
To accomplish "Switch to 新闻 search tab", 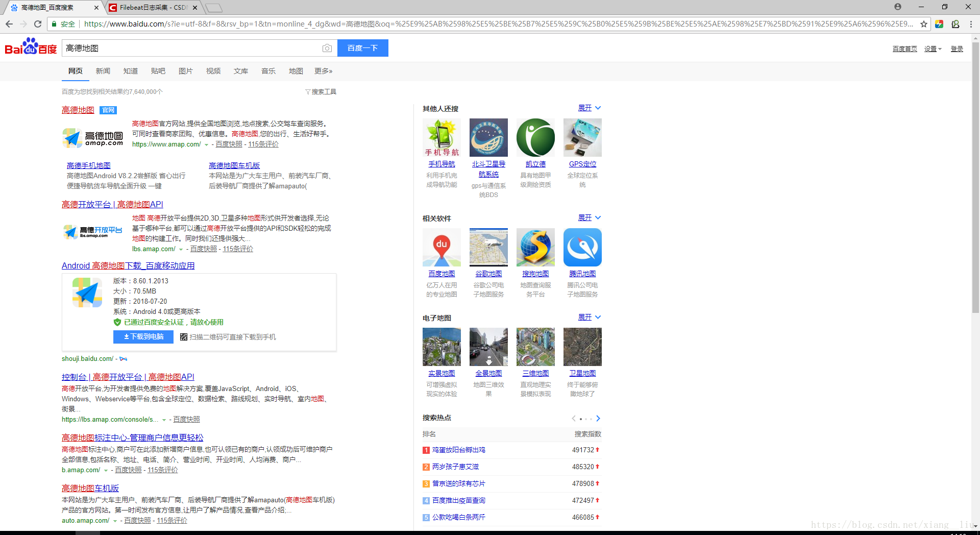I will click(103, 71).
